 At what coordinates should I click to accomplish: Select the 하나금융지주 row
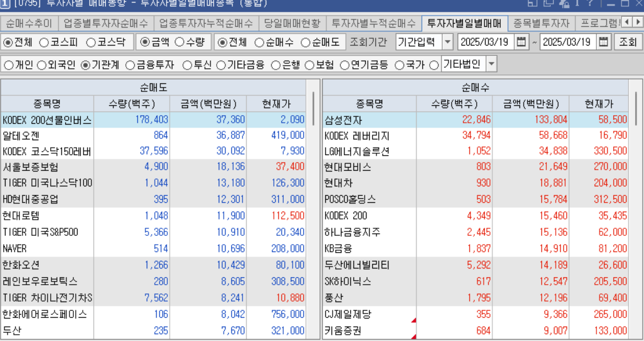475,232
